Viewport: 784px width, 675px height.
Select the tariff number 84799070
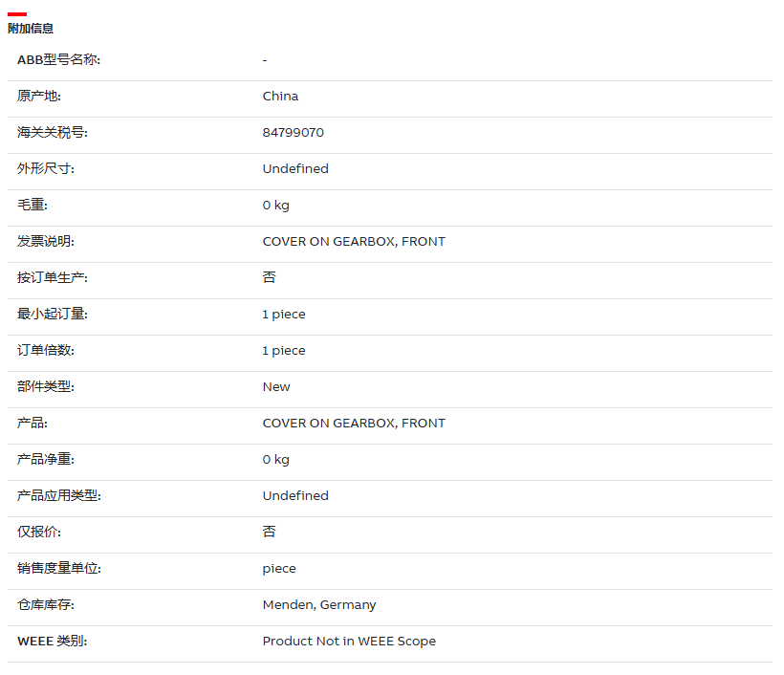(293, 133)
